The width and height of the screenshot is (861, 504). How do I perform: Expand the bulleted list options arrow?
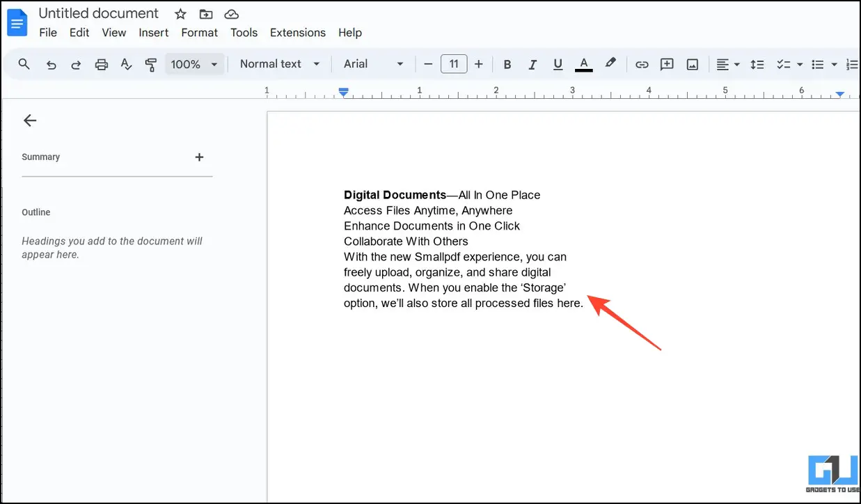(x=834, y=65)
